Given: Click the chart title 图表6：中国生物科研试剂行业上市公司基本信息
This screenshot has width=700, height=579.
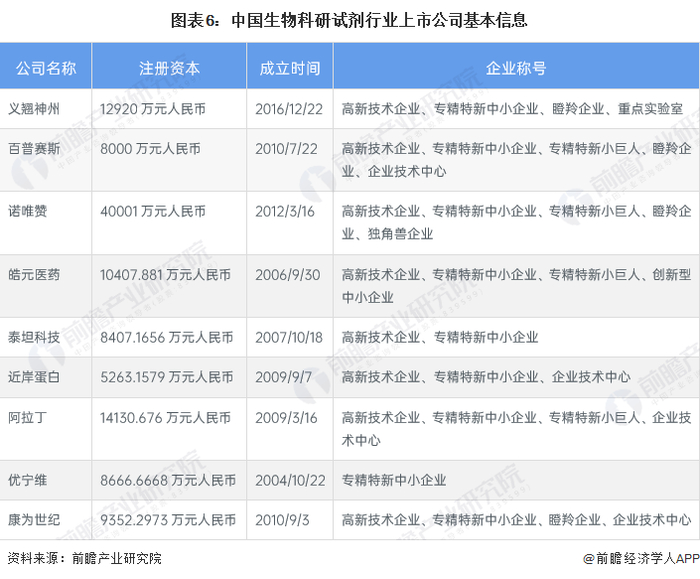Looking at the screenshot, I should point(349,21).
